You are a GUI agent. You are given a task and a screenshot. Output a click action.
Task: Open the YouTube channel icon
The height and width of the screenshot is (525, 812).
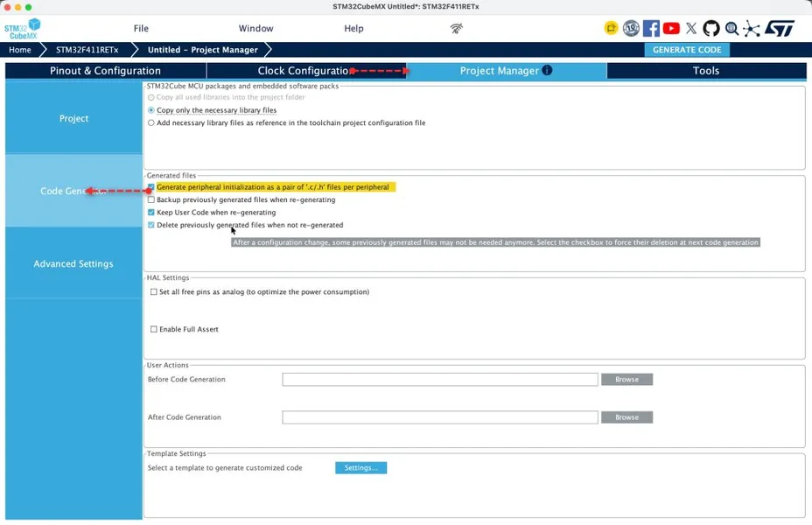coord(671,28)
